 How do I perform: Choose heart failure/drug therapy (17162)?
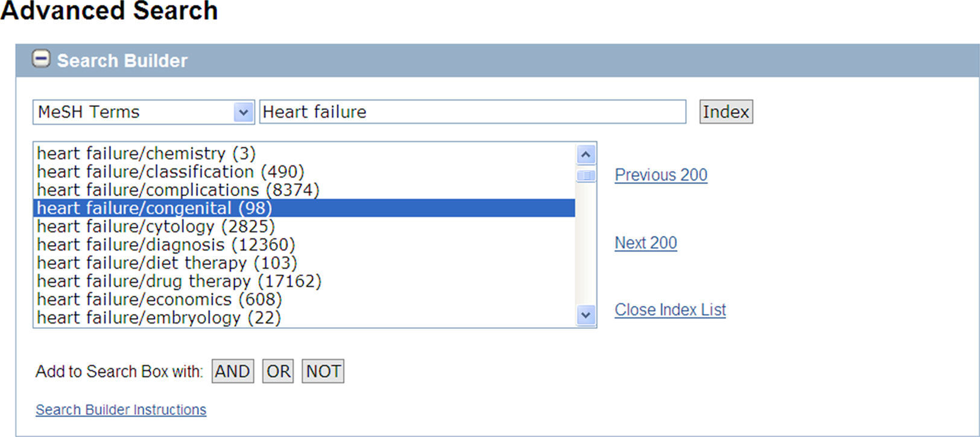(179, 281)
